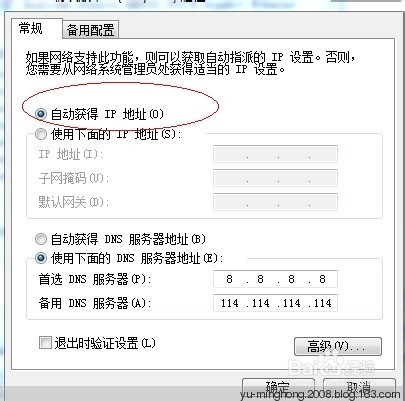Select 自动获得 IP 地址 radio button
405x401 pixels.
point(41,114)
